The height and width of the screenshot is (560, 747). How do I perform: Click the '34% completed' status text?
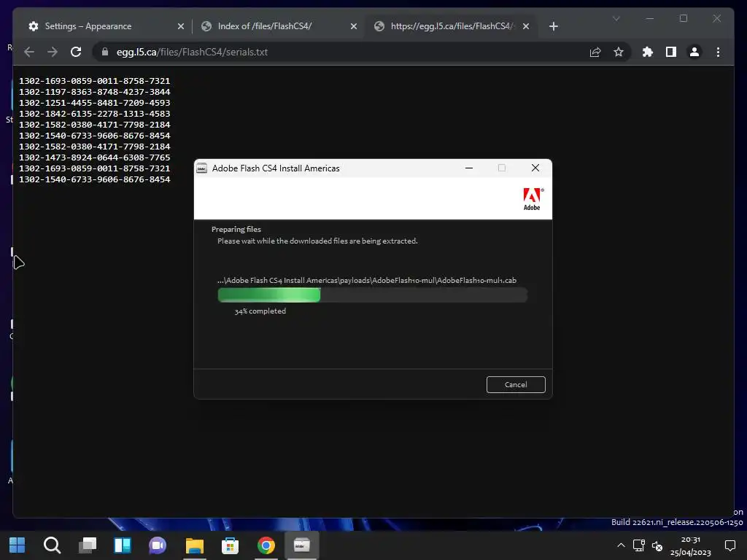(x=260, y=311)
